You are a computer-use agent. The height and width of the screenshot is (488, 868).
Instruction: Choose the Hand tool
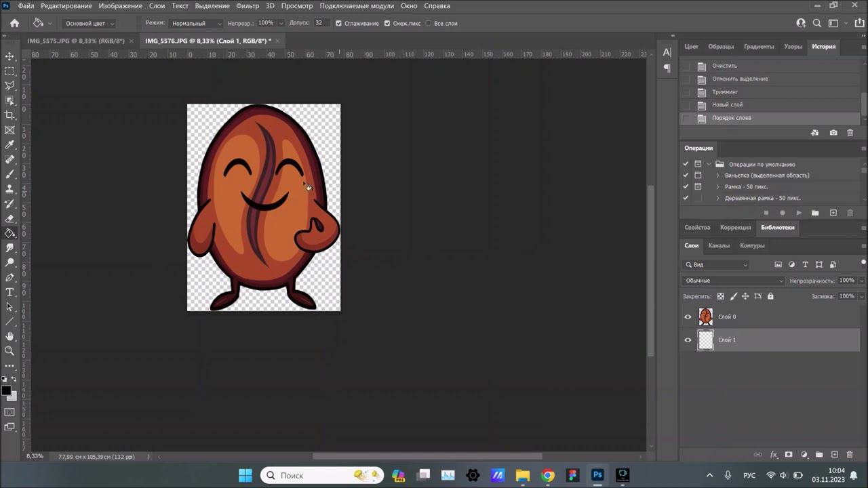[x=9, y=336]
